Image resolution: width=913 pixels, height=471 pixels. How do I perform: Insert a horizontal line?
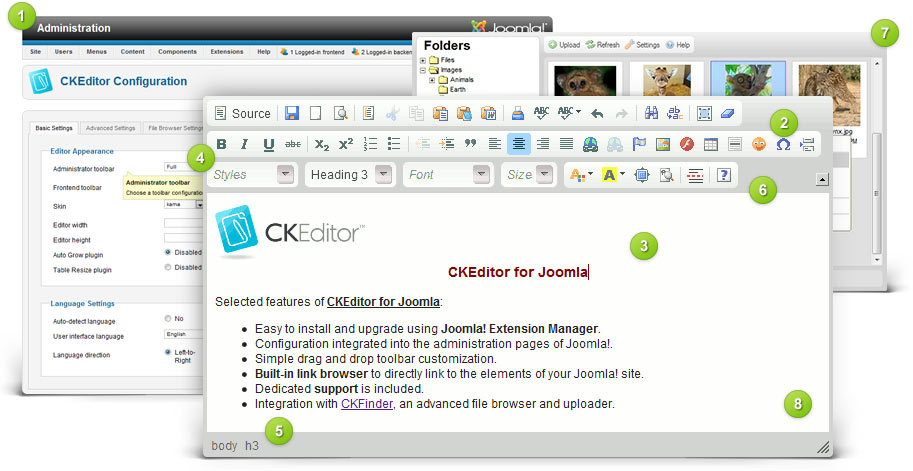[x=735, y=144]
